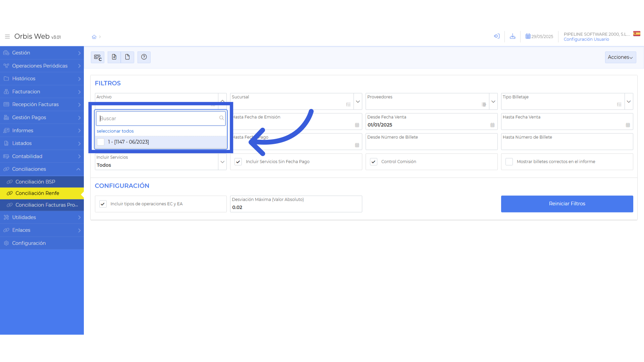Click the Orbis Web logo title

coord(38,37)
